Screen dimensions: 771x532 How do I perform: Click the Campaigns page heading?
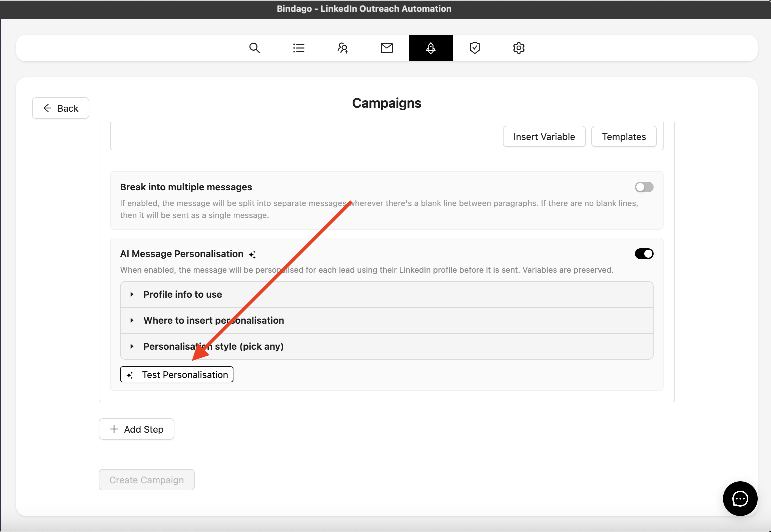click(387, 103)
